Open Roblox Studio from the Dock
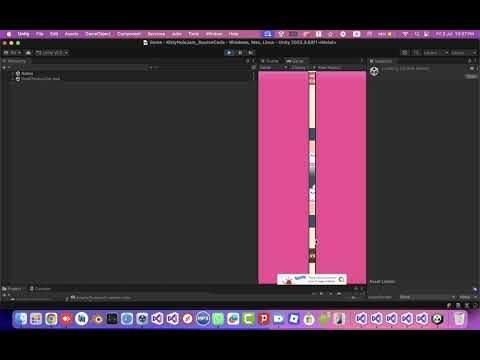Image resolution: width=480 pixels, height=360 pixels. 294,319
